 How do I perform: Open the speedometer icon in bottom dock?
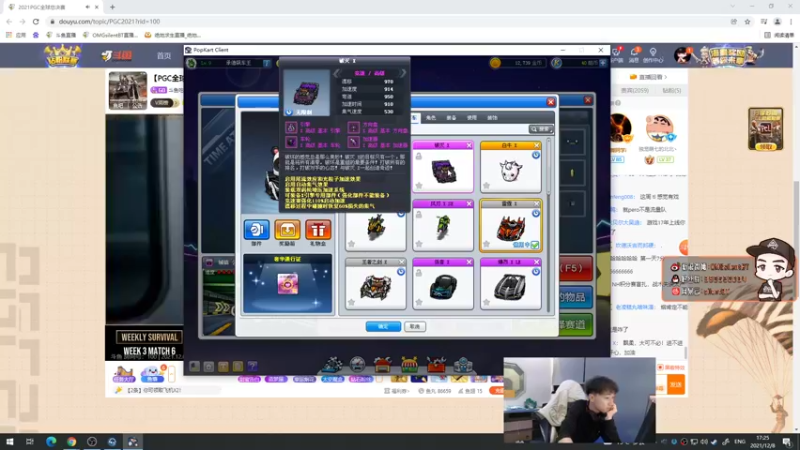pos(357,364)
